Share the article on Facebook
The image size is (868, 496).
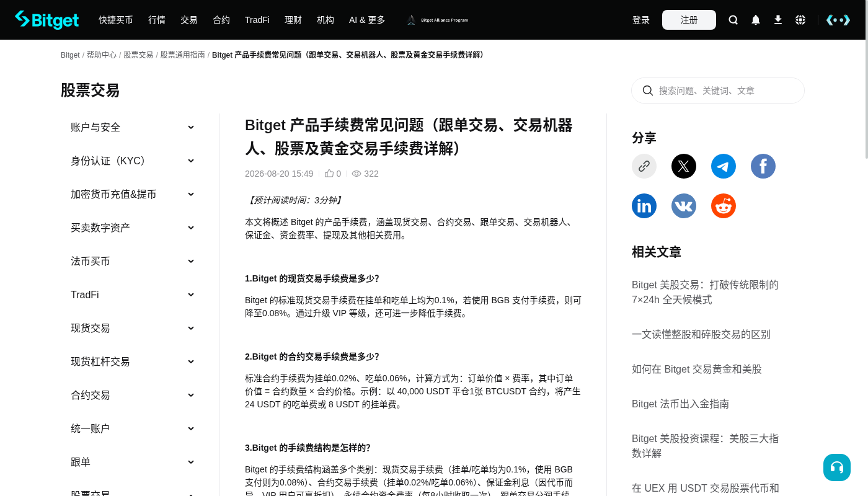tap(763, 166)
